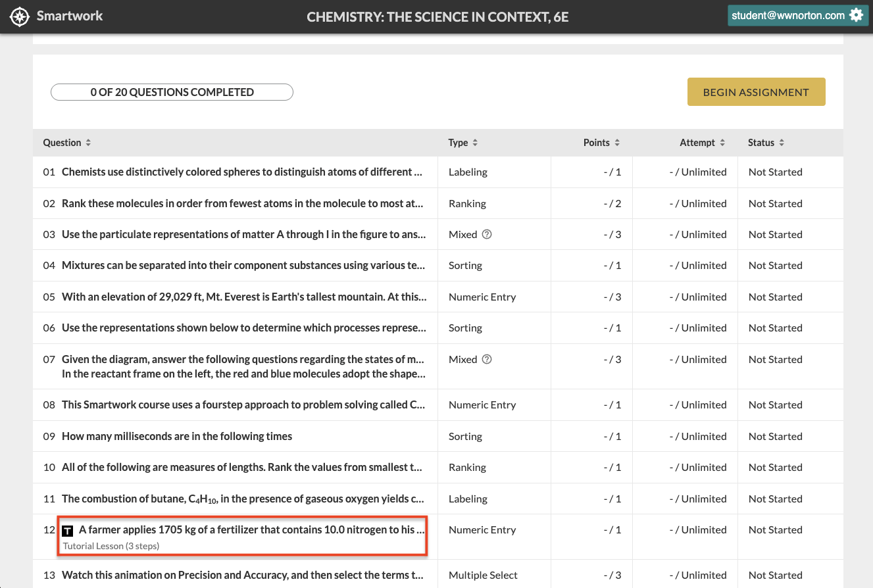
Task: Open settings via the gear icon
Action: click(x=856, y=16)
